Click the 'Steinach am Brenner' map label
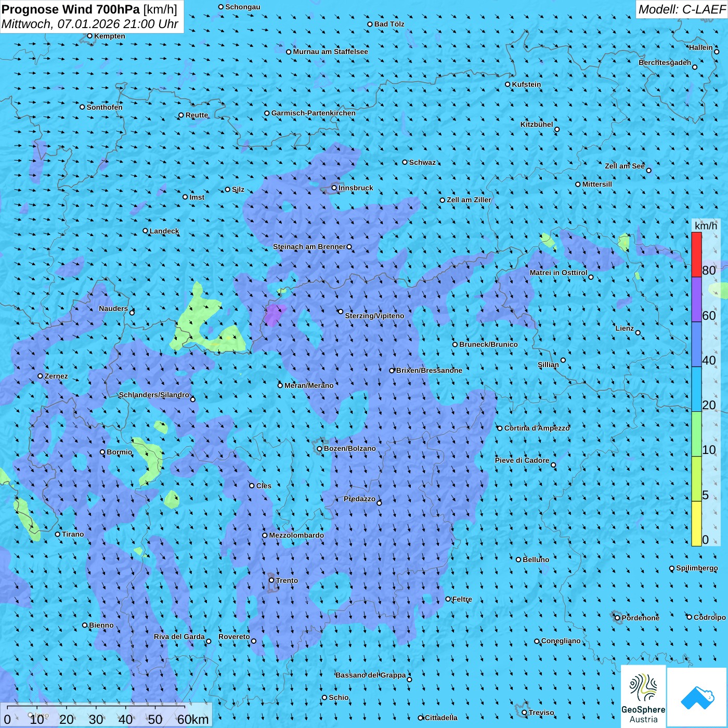This screenshot has height=728, width=728. point(309,246)
